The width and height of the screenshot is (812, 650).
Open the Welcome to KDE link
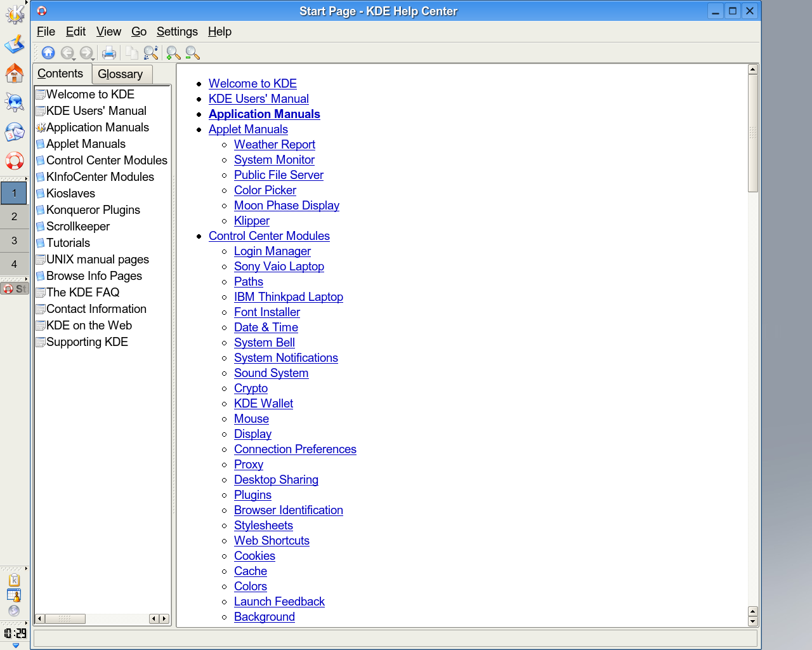252,84
